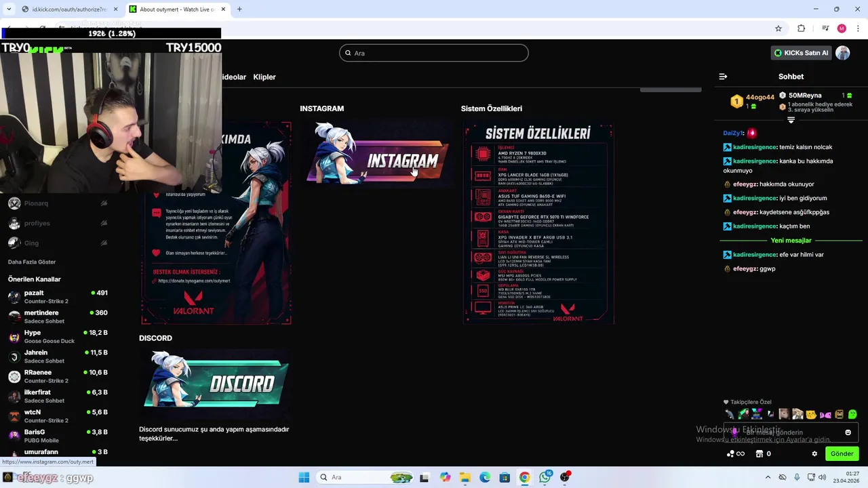Open OBS Studio from taskbar
This screenshot has width=868, height=488.
(565, 478)
